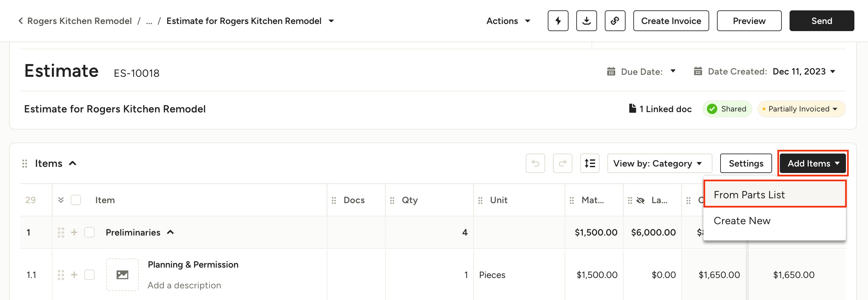Toggle hidden eye icon on Labor column
This screenshot has width=868, height=300.
[x=640, y=200]
